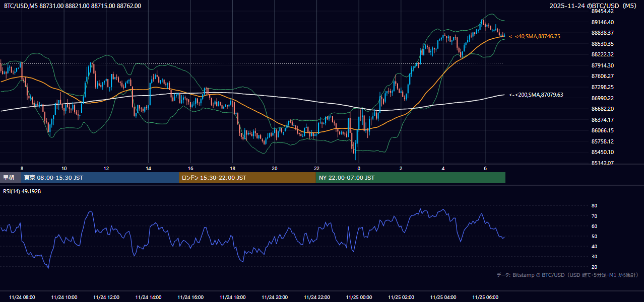Click hour tick 8 under the candlestick chart
Viewport: 644px width, 302px height.
pyautogui.click(x=22, y=168)
